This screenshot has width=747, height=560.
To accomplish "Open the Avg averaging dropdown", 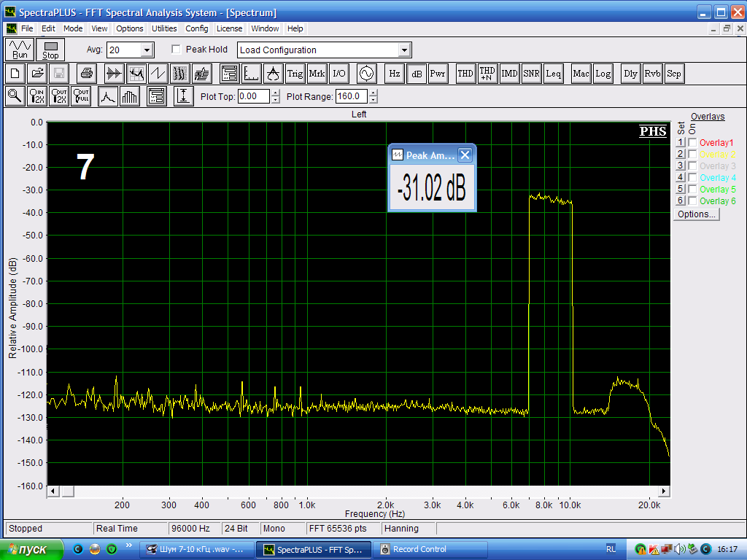I will 147,50.
